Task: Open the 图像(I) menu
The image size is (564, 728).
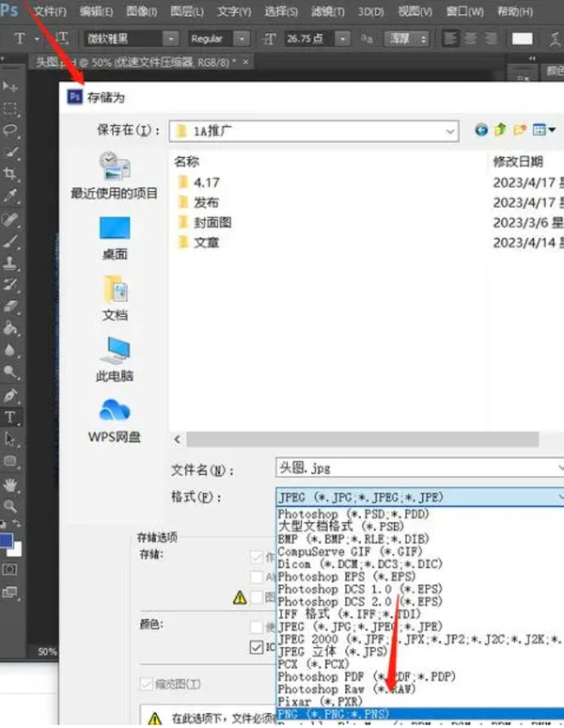Action: [142, 11]
